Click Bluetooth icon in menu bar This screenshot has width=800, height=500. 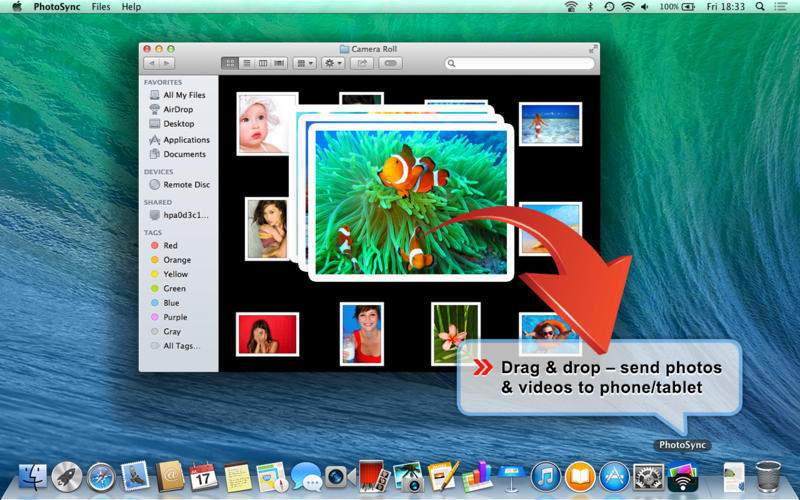pyautogui.click(x=590, y=7)
